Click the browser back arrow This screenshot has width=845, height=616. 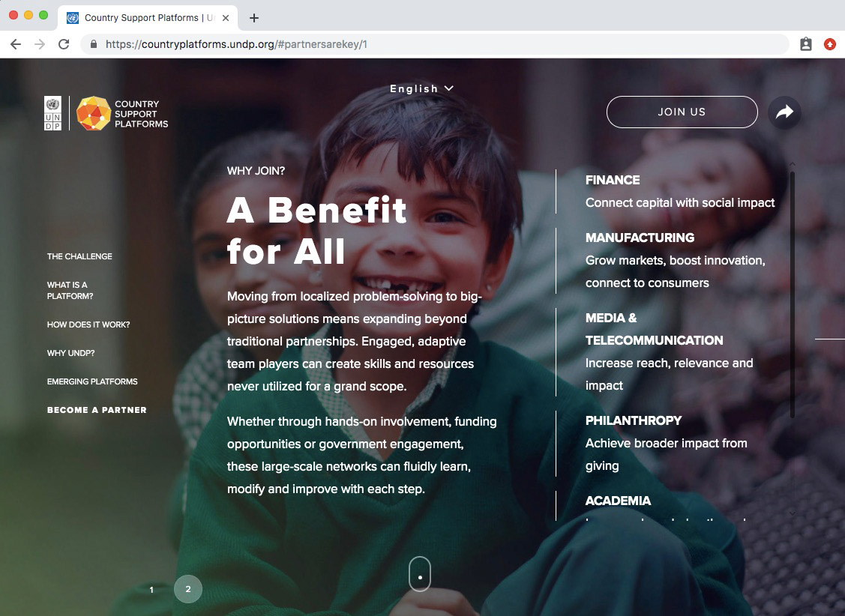16,44
